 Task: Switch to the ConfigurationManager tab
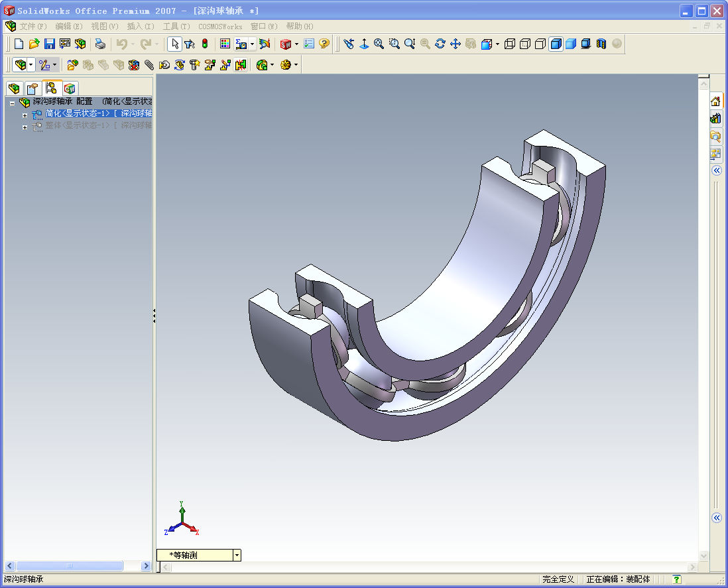tap(51, 88)
